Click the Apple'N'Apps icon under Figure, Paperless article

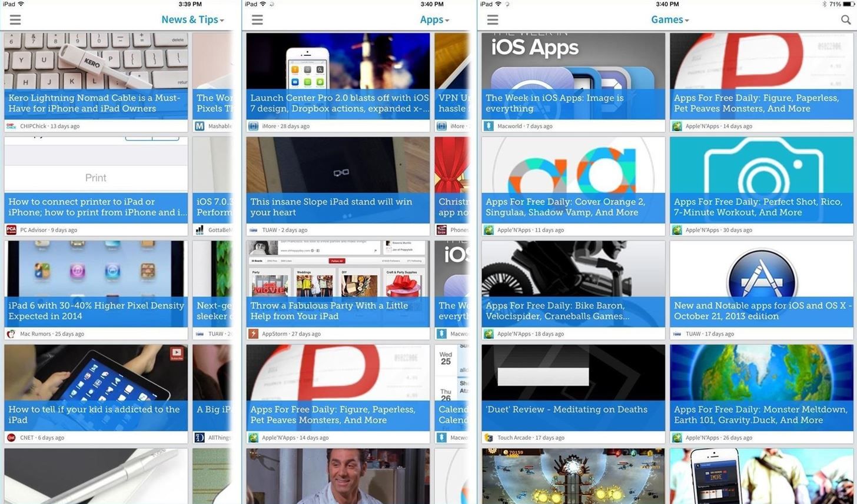tap(676, 125)
